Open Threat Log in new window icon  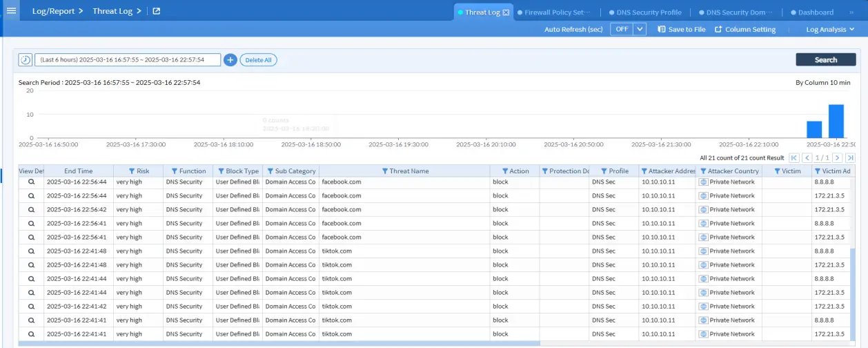click(157, 11)
